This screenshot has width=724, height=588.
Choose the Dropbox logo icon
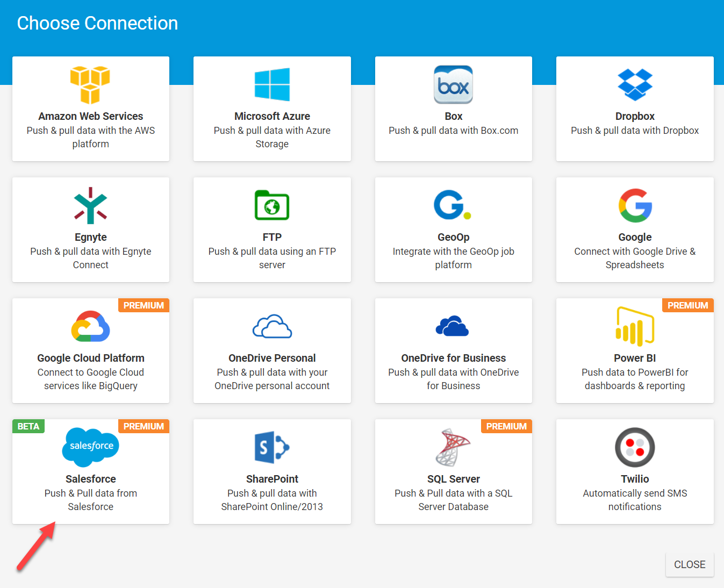pos(635,84)
